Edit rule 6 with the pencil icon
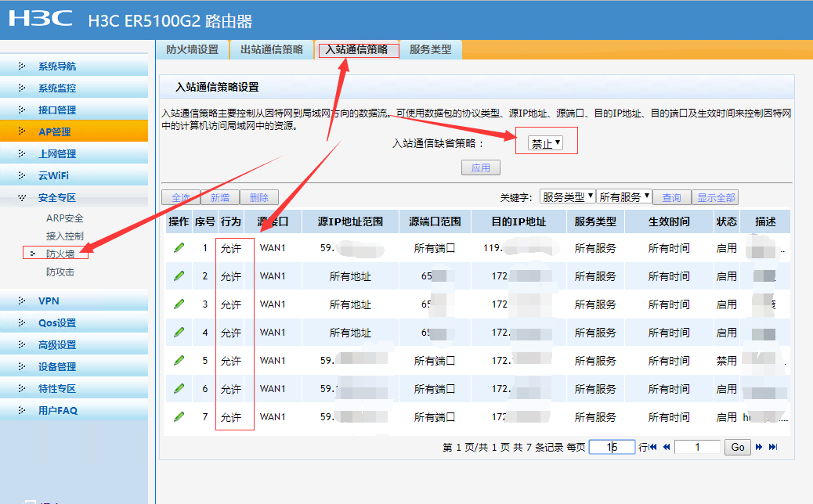The height and width of the screenshot is (504, 813). [179, 388]
